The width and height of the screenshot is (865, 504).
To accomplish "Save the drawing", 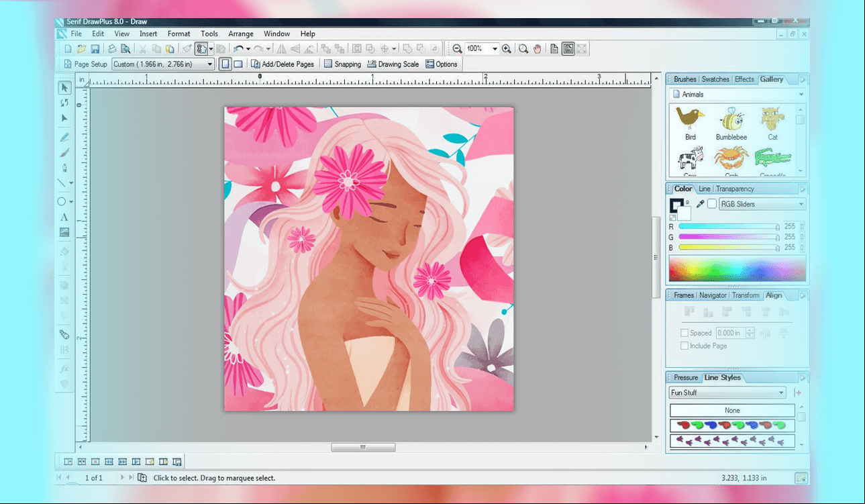I will point(95,49).
